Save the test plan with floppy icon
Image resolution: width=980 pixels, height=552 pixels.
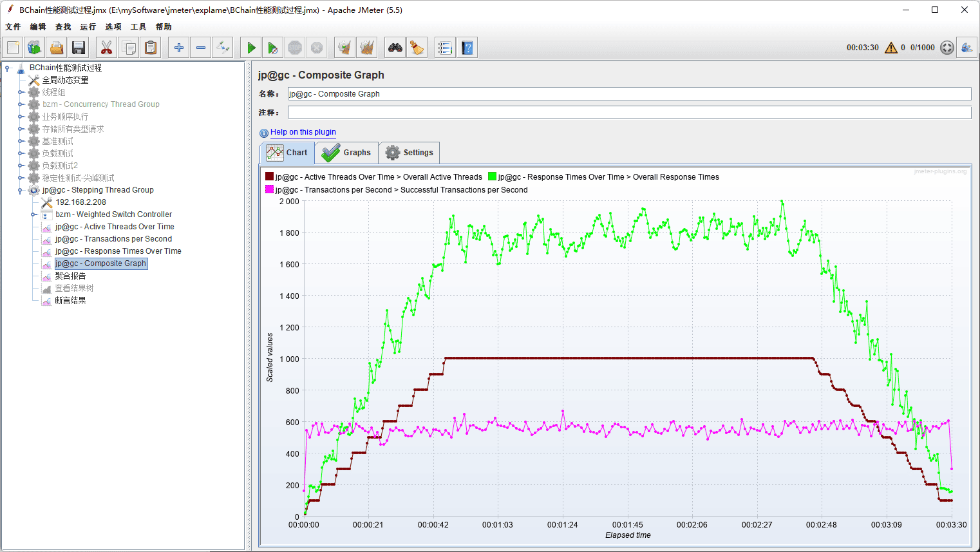79,48
